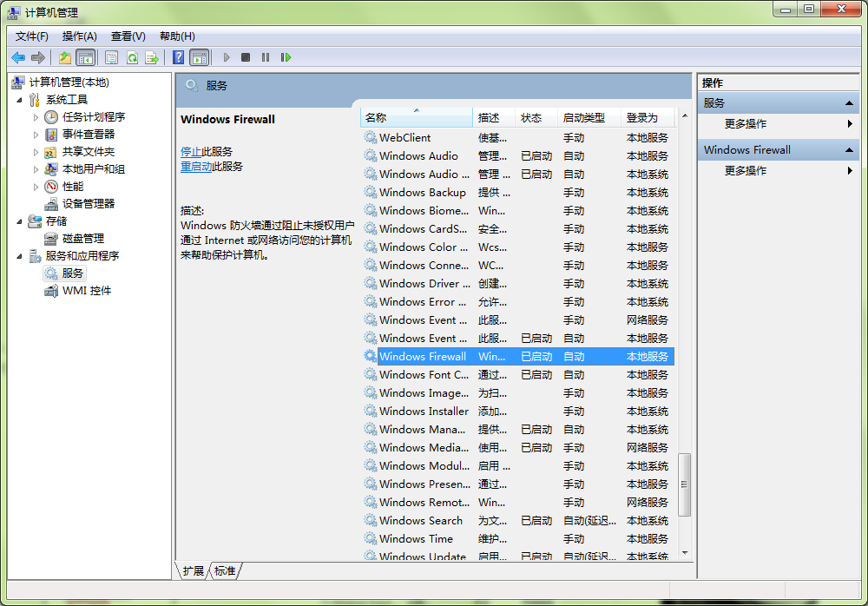This screenshot has height=606, width=868.
Task: Select the Windows Backup service
Action: click(x=517, y=192)
